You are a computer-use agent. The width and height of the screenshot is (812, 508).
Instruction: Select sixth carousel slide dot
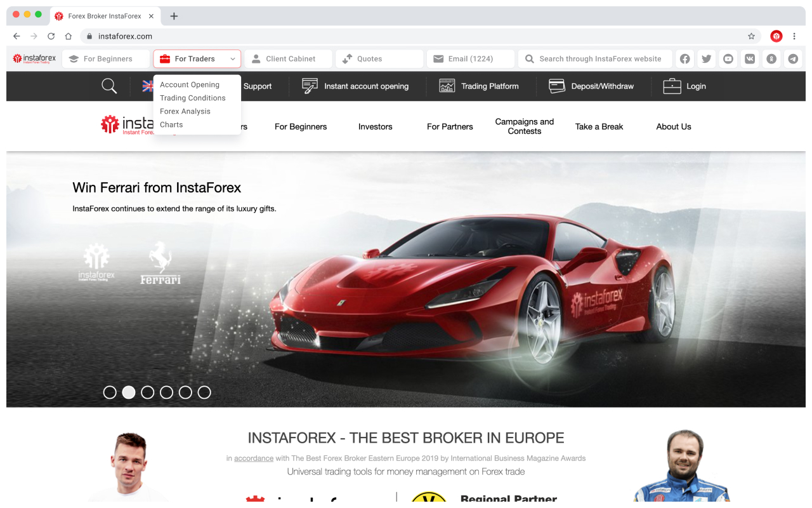click(204, 392)
